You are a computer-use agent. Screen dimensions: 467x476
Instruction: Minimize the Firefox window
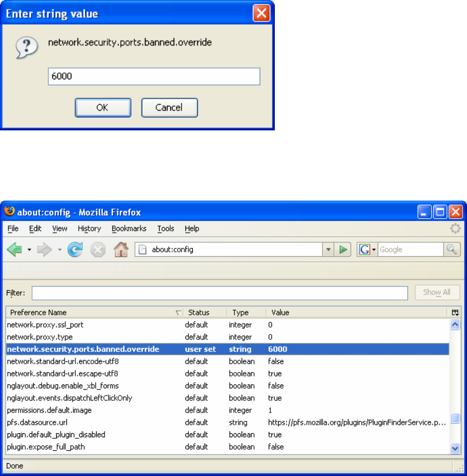[x=424, y=212]
